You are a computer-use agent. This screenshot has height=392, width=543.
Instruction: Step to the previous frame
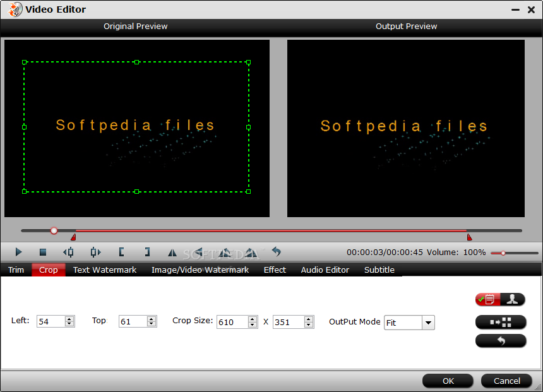(68, 252)
